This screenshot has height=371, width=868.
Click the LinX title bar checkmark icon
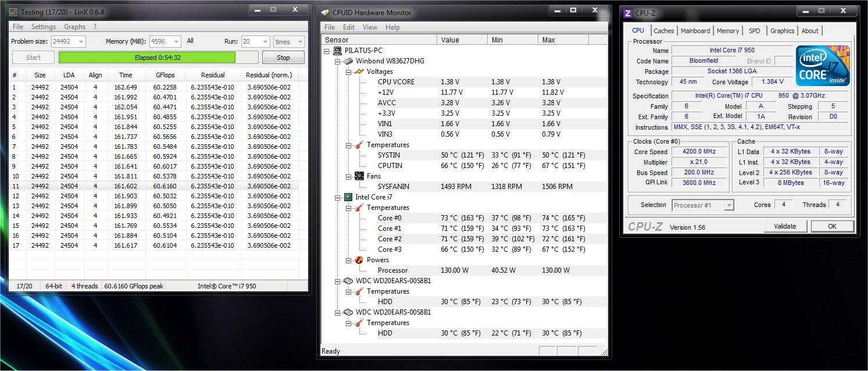13,11
